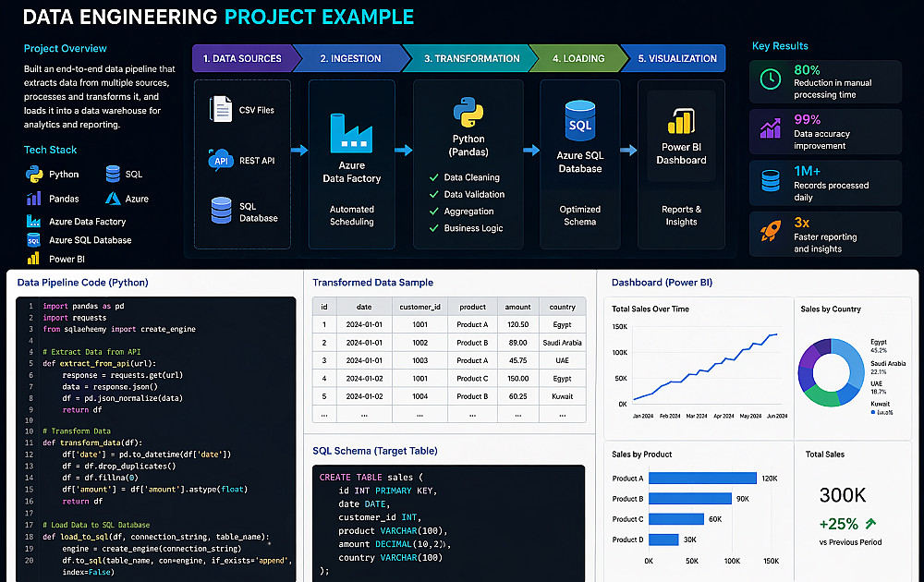Click the 120.50 amount cell
Viewport: 924px width, 582px height.
(x=518, y=324)
